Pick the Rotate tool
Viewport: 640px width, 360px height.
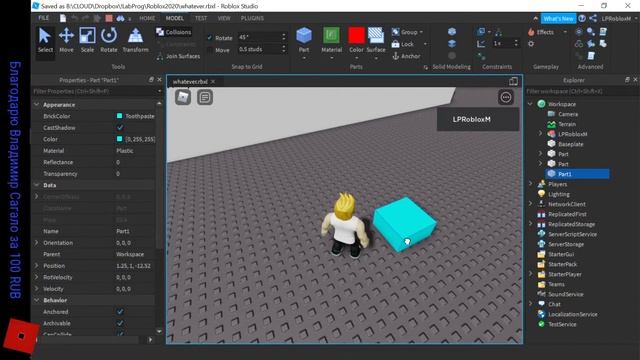click(109, 40)
